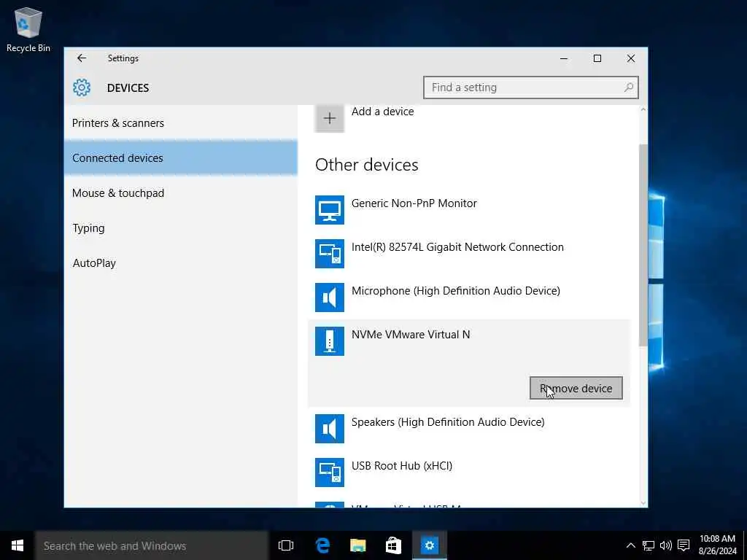
Task: Launch Microsoft Edge from the taskbar
Action: click(x=322, y=545)
